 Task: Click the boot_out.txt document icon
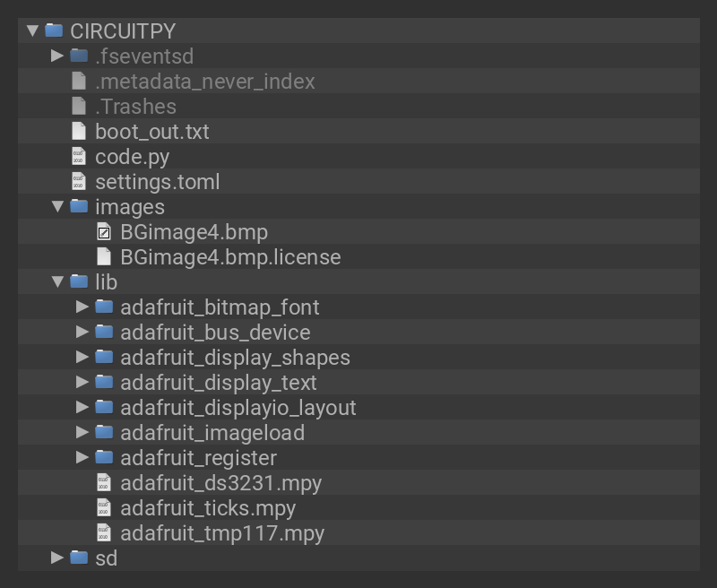79,132
